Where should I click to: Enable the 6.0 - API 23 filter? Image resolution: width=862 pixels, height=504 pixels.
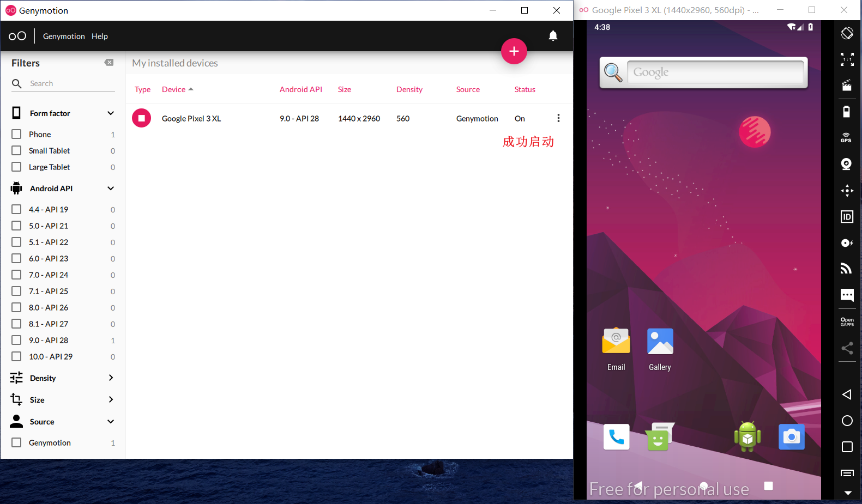pos(16,258)
